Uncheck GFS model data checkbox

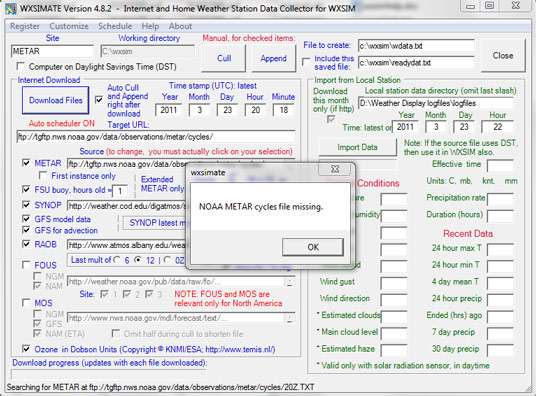coord(26,219)
